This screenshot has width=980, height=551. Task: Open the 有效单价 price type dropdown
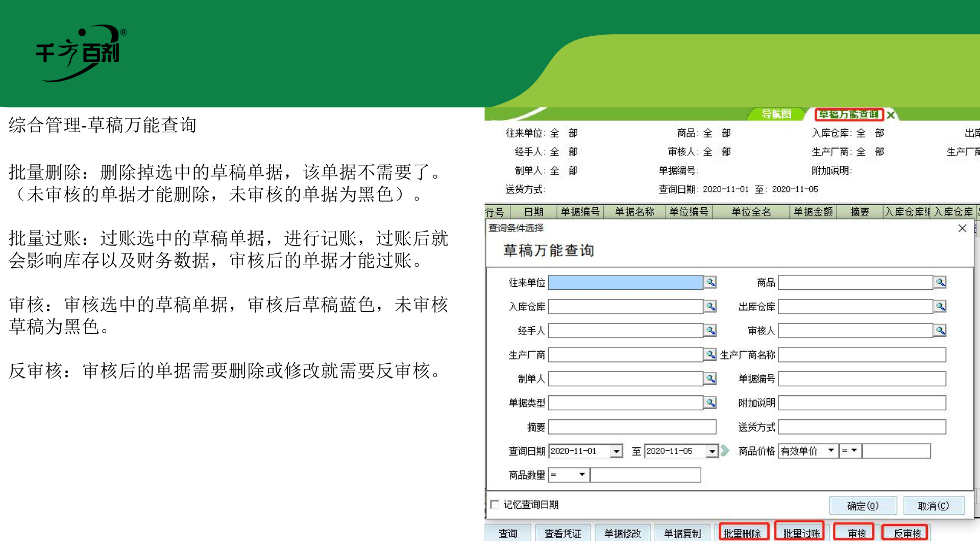click(x=832, y=451)
